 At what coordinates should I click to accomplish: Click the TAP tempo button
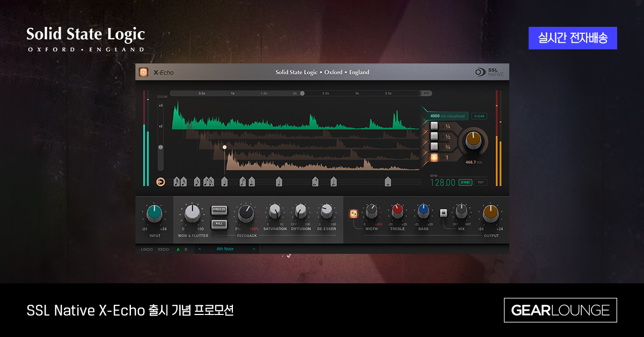coord(479,182)
